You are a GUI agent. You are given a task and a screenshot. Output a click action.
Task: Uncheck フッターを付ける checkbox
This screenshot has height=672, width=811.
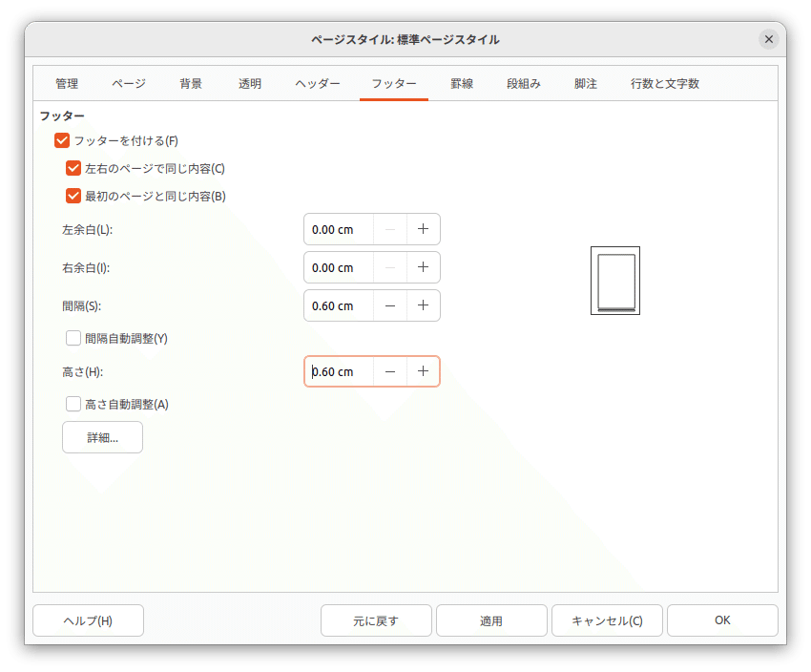62,140
